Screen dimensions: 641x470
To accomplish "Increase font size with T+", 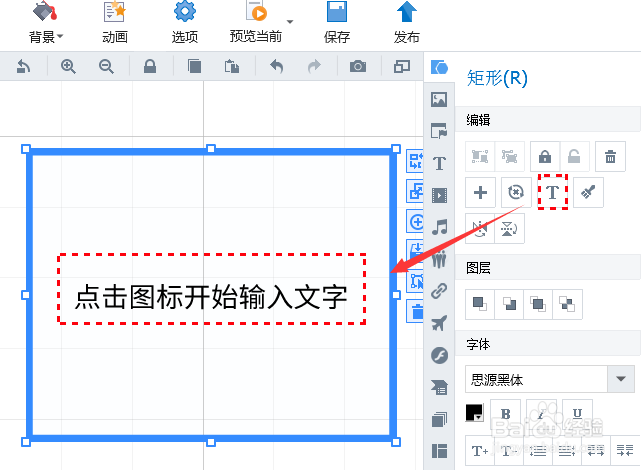I will click(480, 451).
